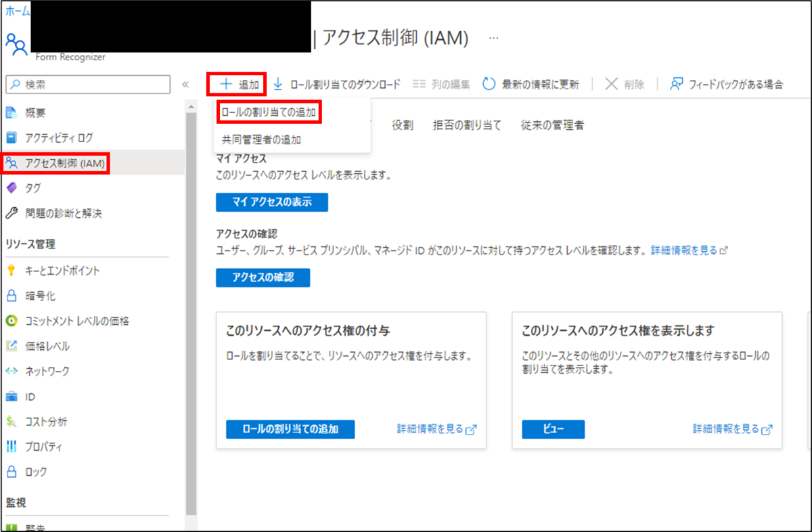Click the ネットワーク icon in sidebar
Viewport: 812px width, 532px height.
point(12,371)
